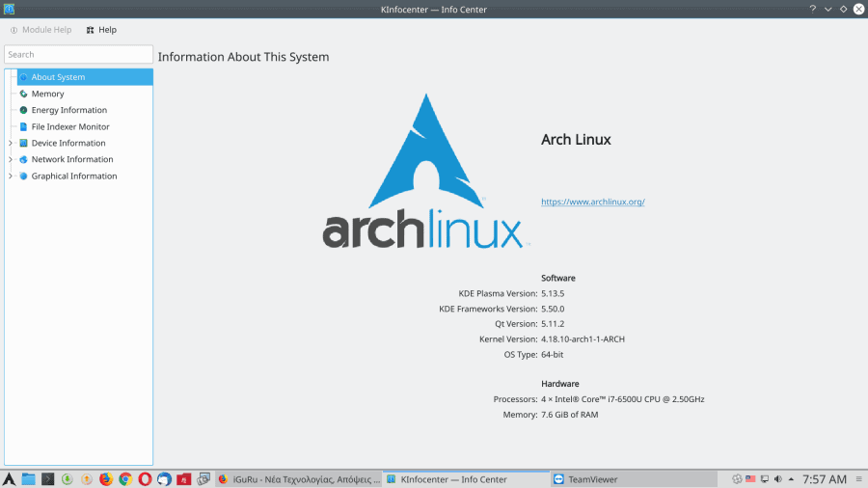Expand the Graphical Information tree node

tap(10, 176)
